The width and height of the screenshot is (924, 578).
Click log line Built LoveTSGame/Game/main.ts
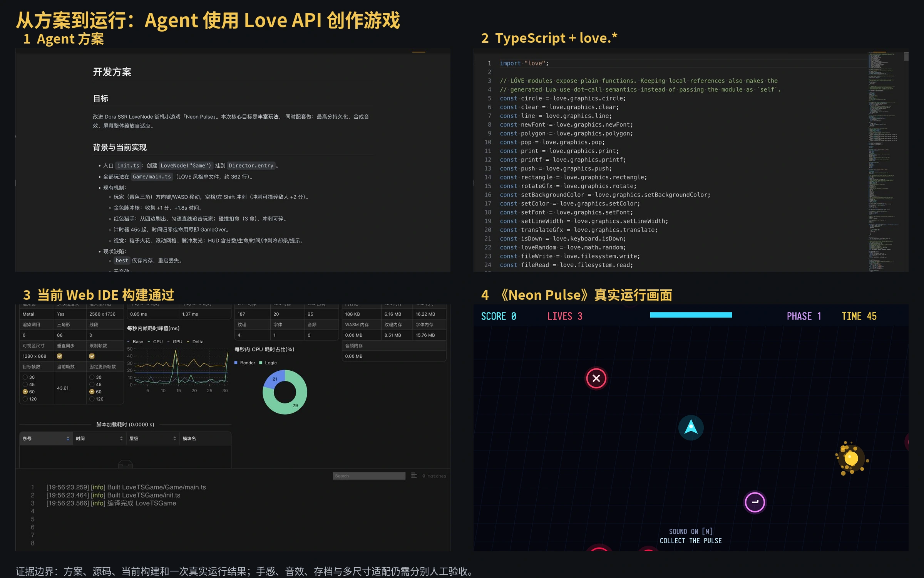126,487
